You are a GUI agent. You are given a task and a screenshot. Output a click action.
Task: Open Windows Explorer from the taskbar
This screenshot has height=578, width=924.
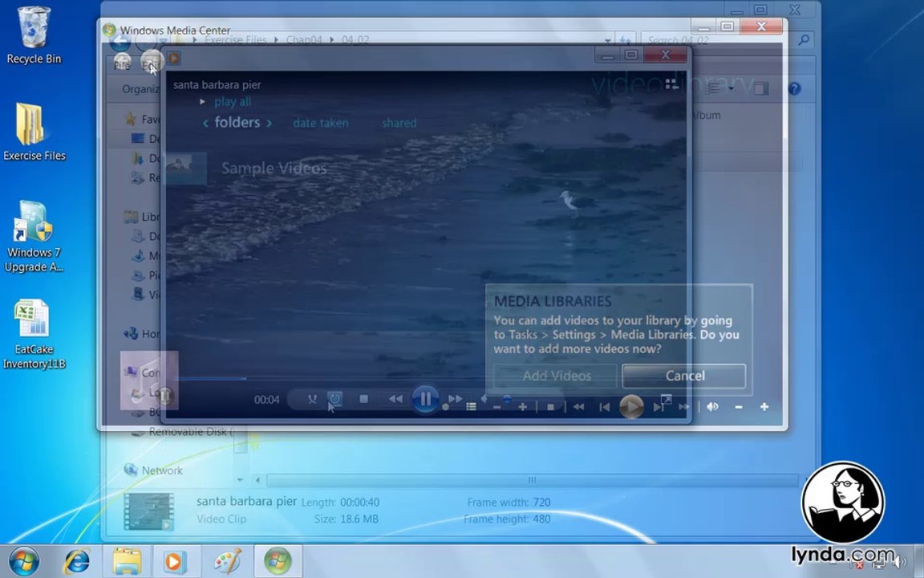[x=127, y=561]
